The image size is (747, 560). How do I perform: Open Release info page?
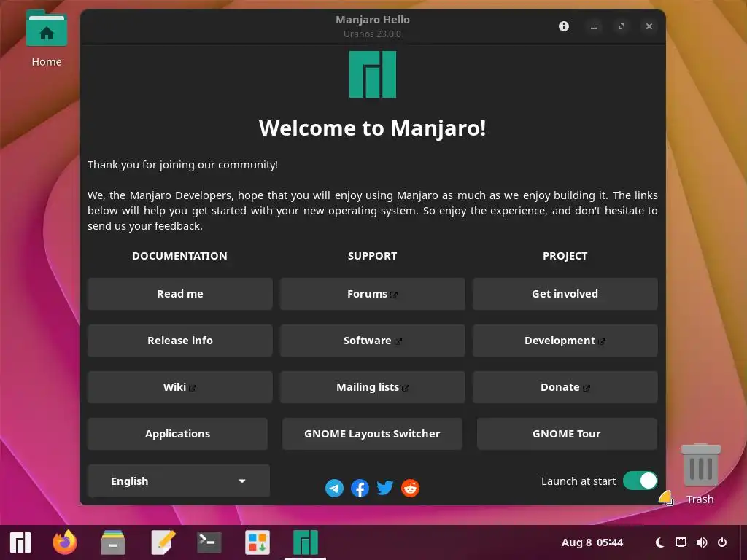180,341
